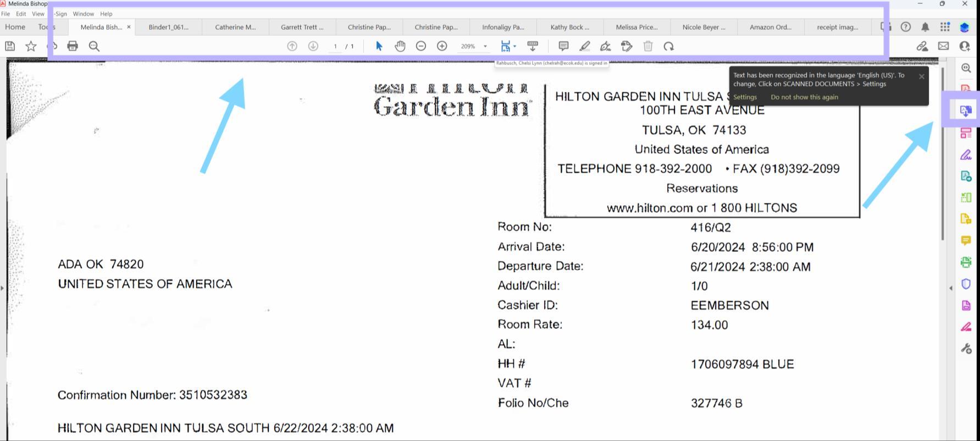Expand the Fit Page options arrow

(x=515, y=46)
